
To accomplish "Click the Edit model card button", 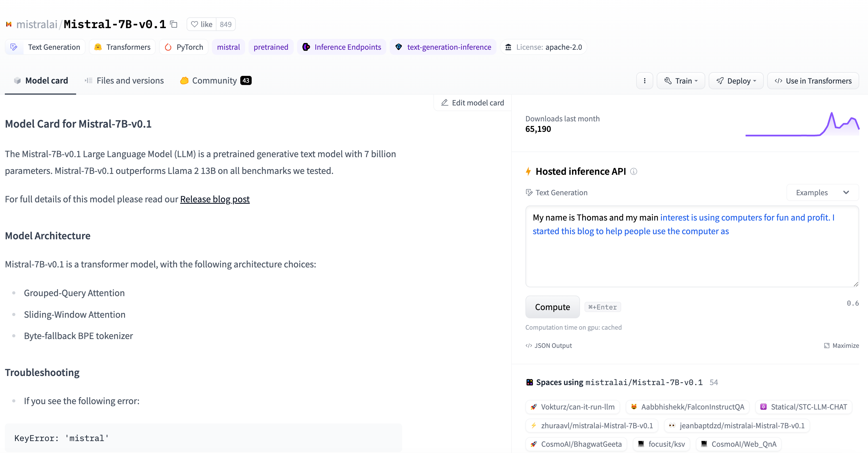I will [472, 103].
